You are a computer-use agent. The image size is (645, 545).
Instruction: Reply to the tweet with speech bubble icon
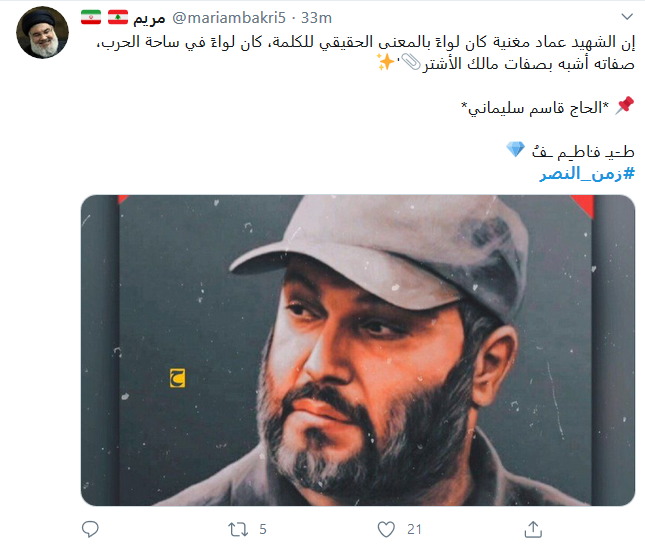[x=90, y=529]
